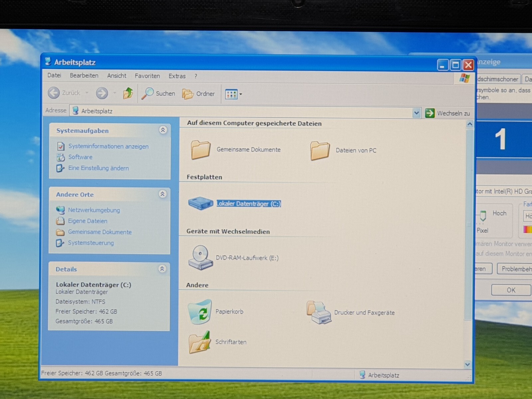
Task: Go up one folder level icon
Action: 128,93
